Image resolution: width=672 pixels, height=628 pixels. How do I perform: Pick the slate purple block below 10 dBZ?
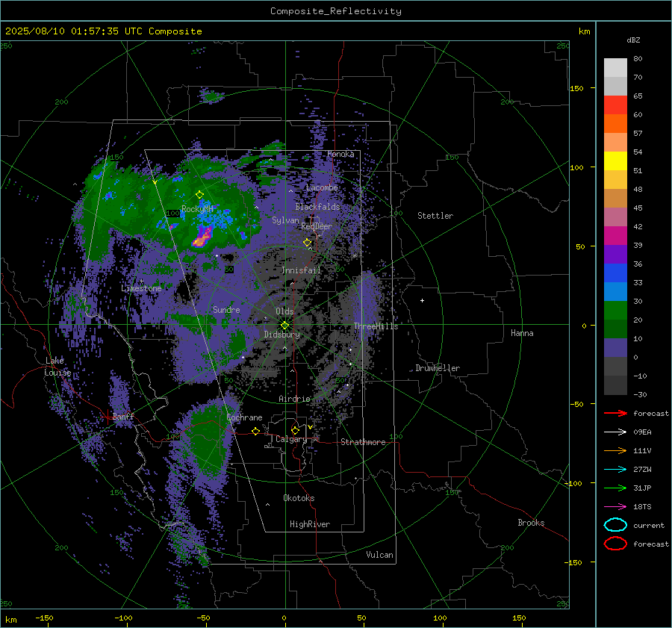(x=615, y=348)
